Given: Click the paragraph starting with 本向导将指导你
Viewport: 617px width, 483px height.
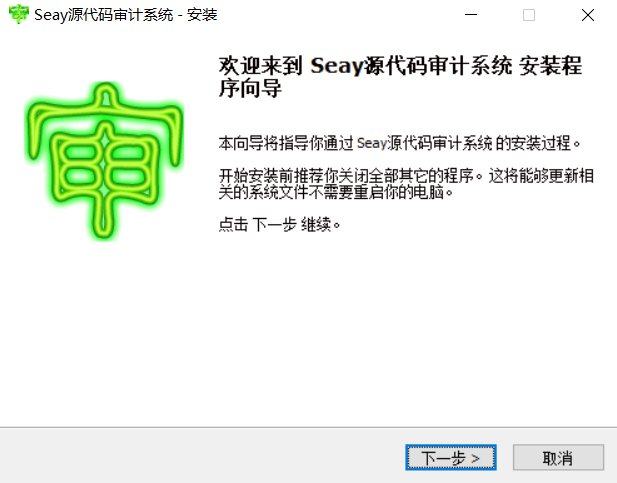Looking at the screenshot, I should 399,143.
